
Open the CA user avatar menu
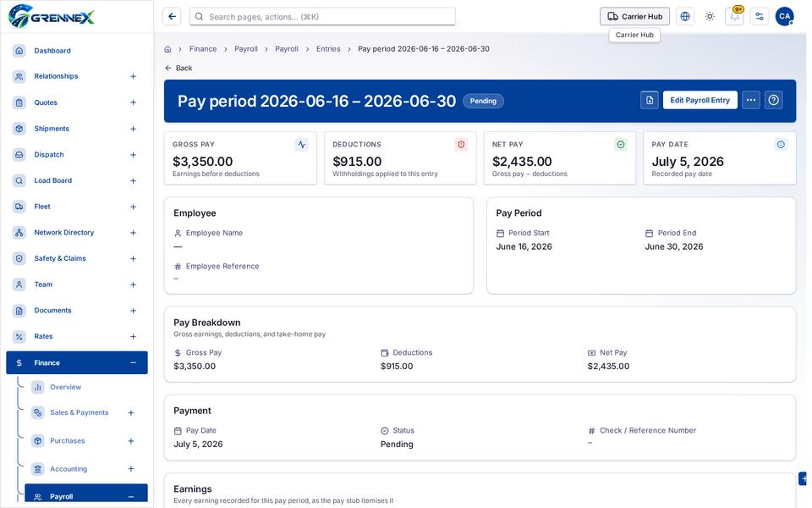click(785, 17)
